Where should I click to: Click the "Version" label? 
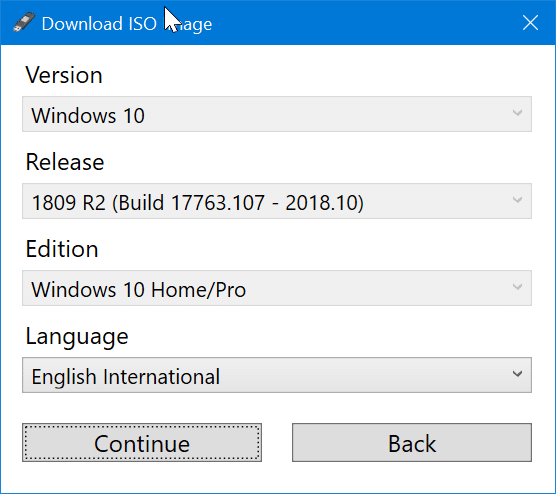[x=64, y=75]
